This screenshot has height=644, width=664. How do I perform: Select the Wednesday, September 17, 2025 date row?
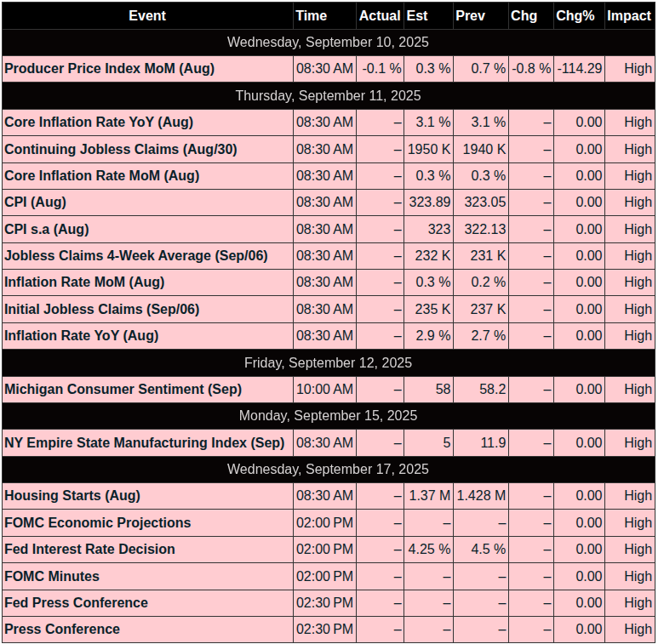tap(329, 470)
